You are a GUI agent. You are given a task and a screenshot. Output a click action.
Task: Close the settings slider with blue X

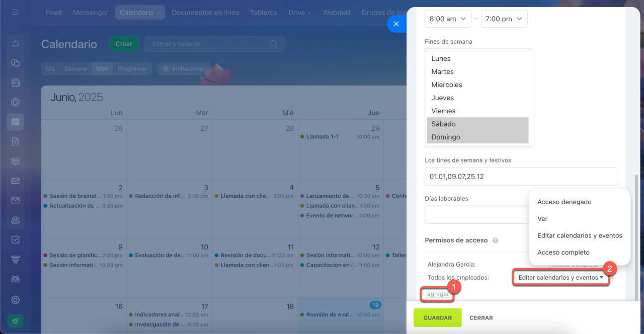click(396, 24)
